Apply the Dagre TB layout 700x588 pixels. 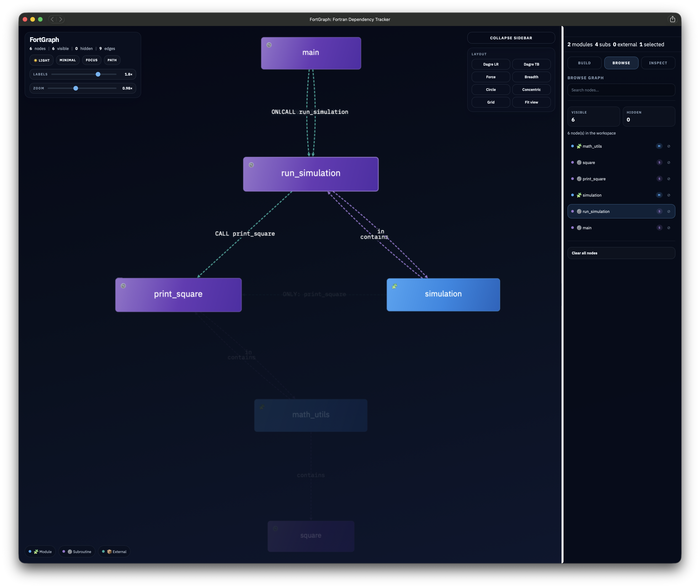[531, 64]
